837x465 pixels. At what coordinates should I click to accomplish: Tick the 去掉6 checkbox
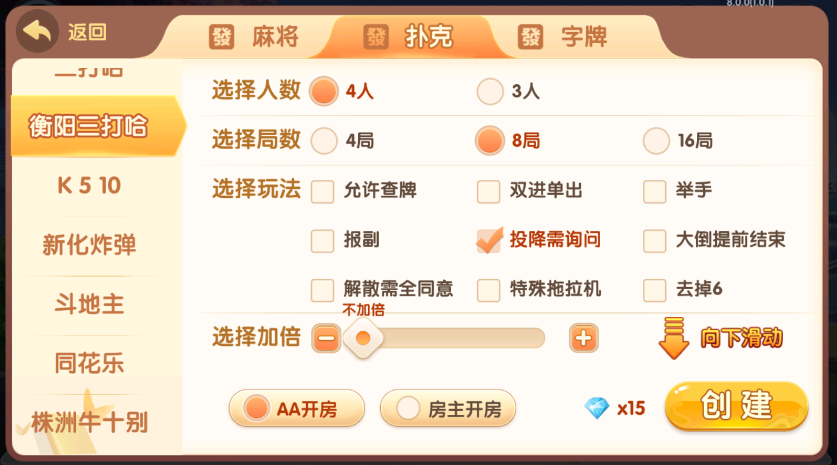[x=654, y=290]
